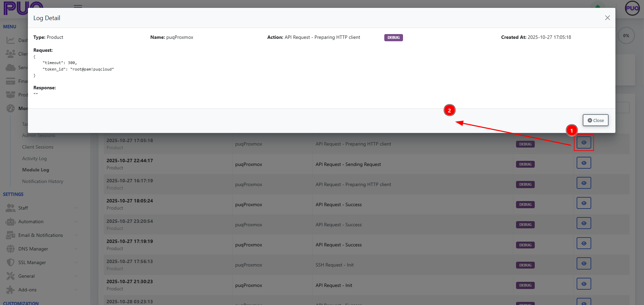Image resolution: width=644 pixels, height=305 pixels.
Task: Open Client Sessions in sidebar
Action: [x=38, y=147]
